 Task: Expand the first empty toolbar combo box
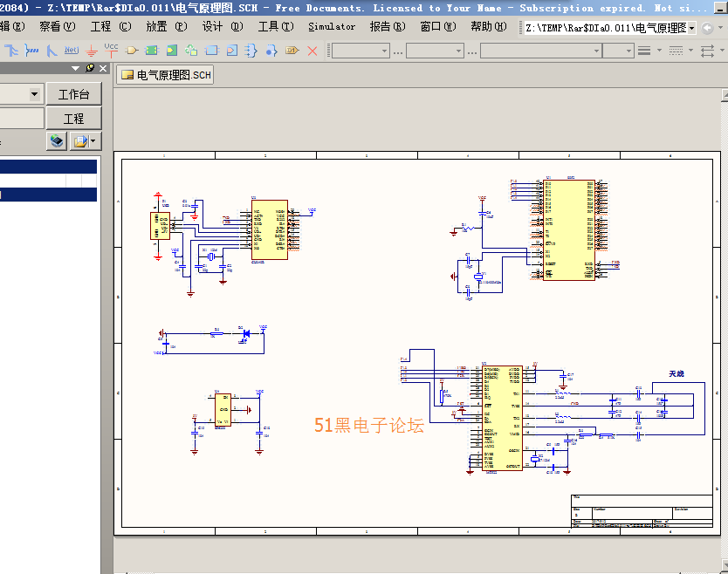(384, 51)
